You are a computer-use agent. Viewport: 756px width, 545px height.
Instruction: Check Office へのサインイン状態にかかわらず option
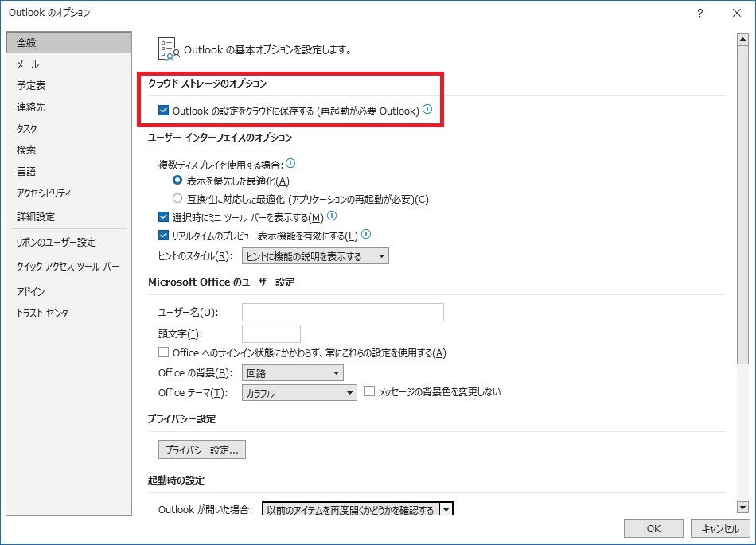click(163, 352)
